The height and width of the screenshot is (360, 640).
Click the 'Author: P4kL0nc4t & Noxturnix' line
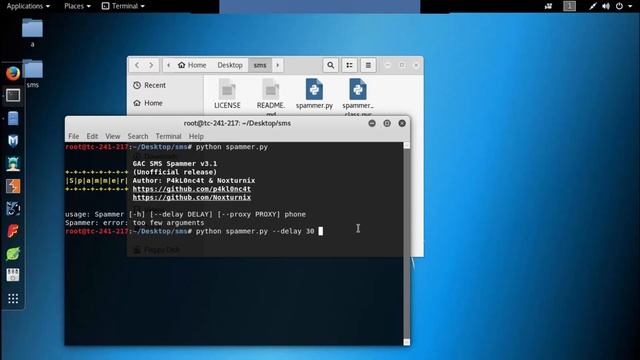194,180
